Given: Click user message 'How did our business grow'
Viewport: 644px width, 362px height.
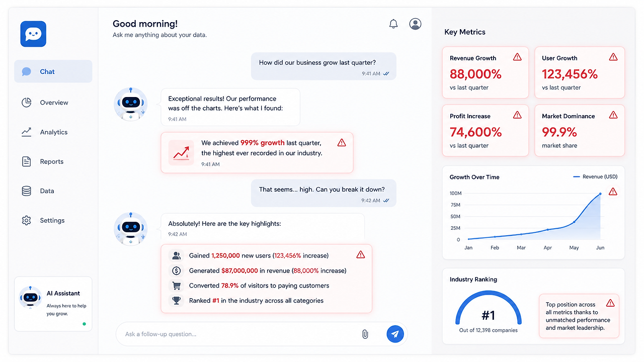Looking at the screenshot, I should [324, 66].
